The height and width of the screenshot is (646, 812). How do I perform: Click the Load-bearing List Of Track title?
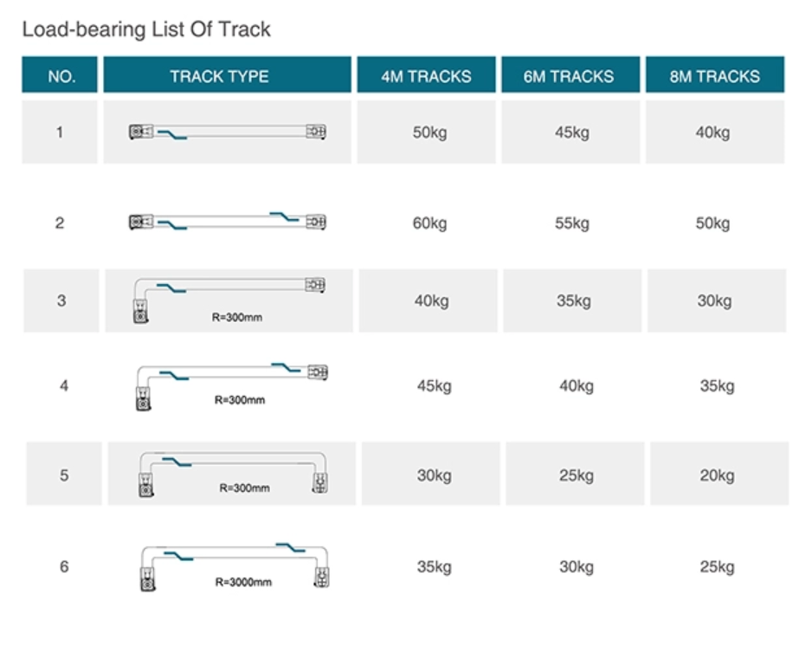(146, 29)
